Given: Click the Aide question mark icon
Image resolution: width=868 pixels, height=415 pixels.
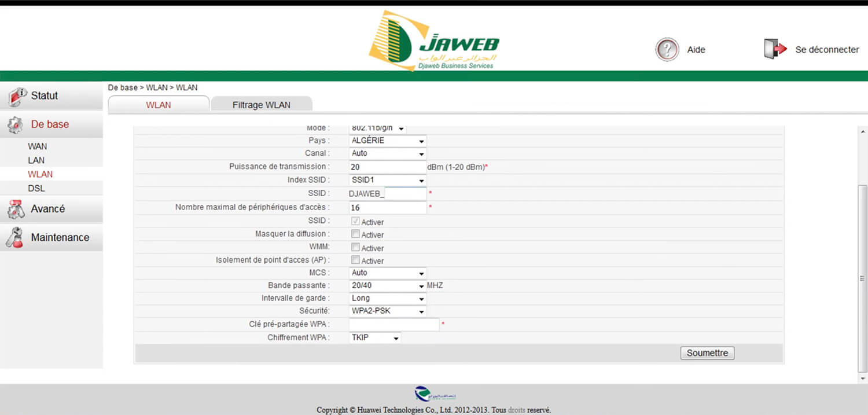Looking at the screenshot, I should [x=667, y=50].
